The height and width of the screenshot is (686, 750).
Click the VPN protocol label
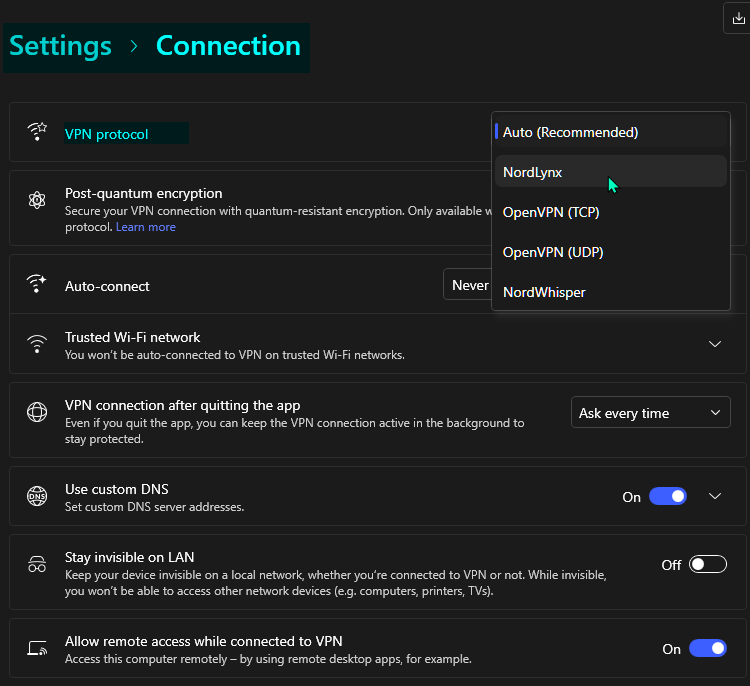coord(106,134)
